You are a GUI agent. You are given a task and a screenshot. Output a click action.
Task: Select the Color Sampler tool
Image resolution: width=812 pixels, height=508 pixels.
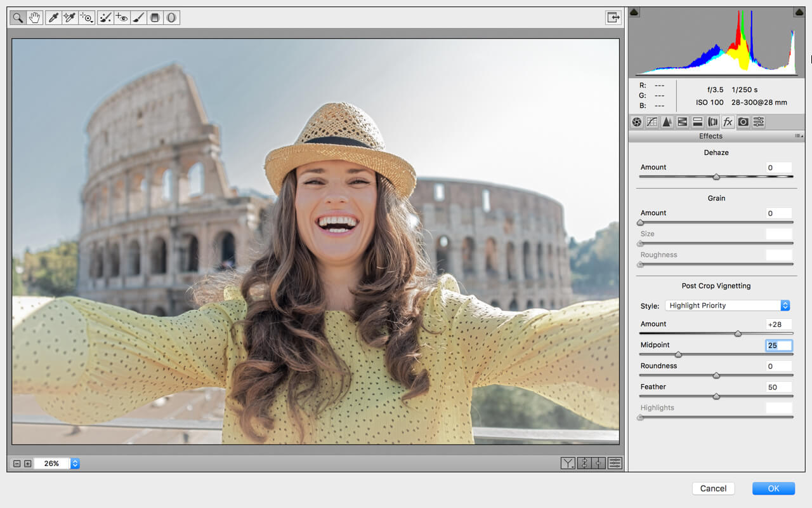(x=70, y=18)
